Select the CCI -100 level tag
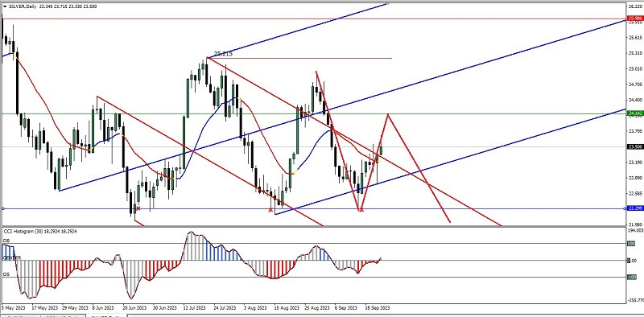Image resolution: width=644 pixels, height=317 pixels. pos(631,277)
